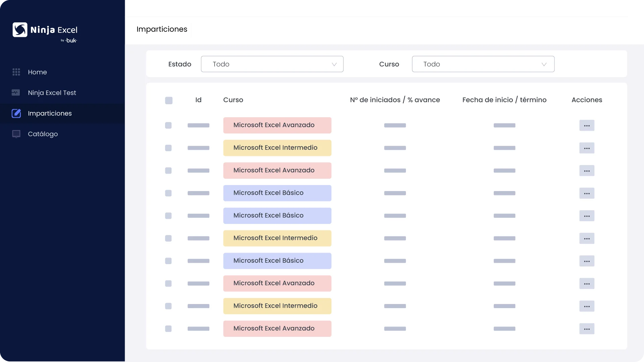The height and width of the screenshot is (362, 644).
Task: Check the first Microsoft Excel Básico row checkbox
Action: click(x=168, y=193)
